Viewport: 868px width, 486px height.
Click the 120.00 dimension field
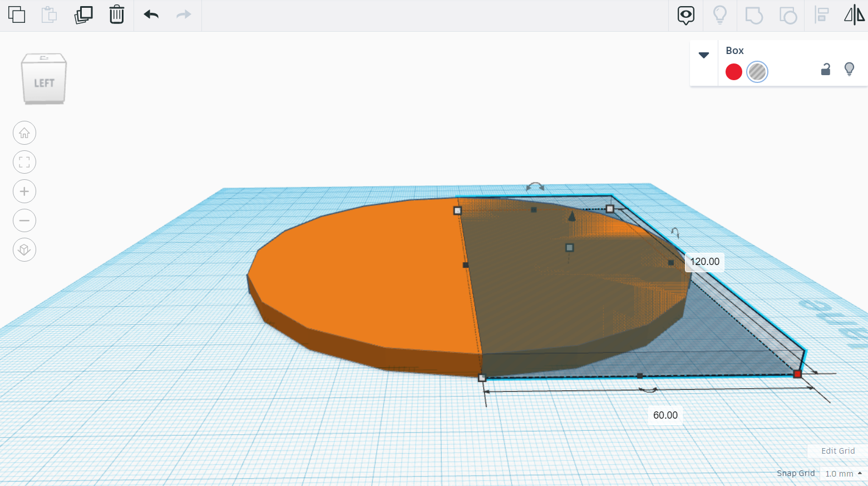[705, 262]
